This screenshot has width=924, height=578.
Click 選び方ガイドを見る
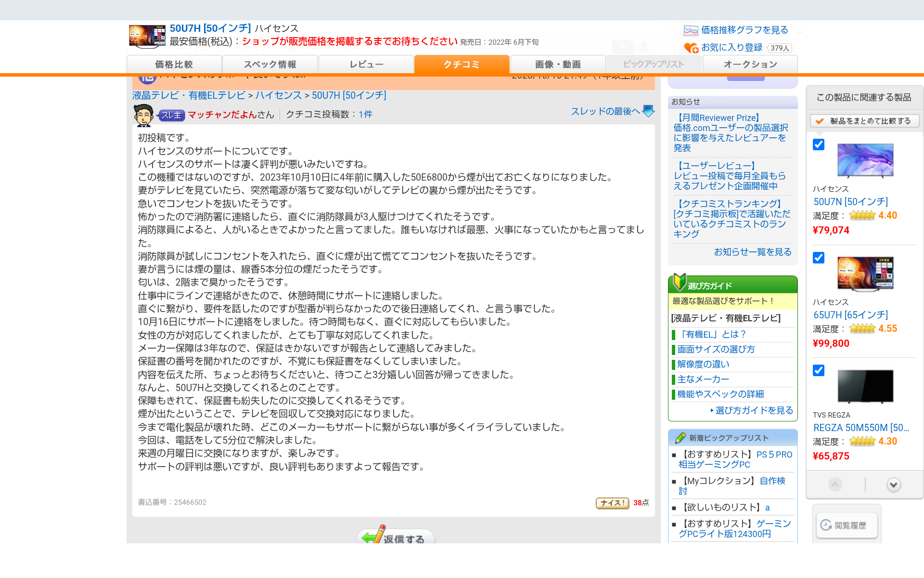pyautogui.click(x=754, y=410)
